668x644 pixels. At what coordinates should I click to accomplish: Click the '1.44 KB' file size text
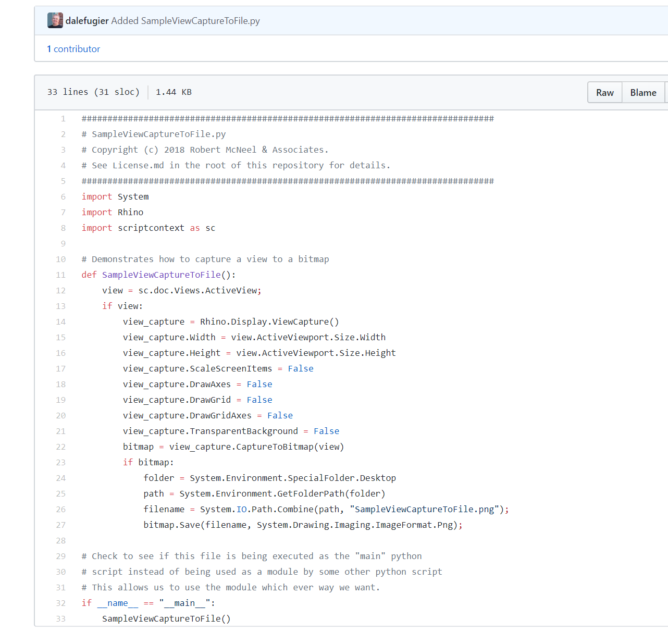pos(174,92)
